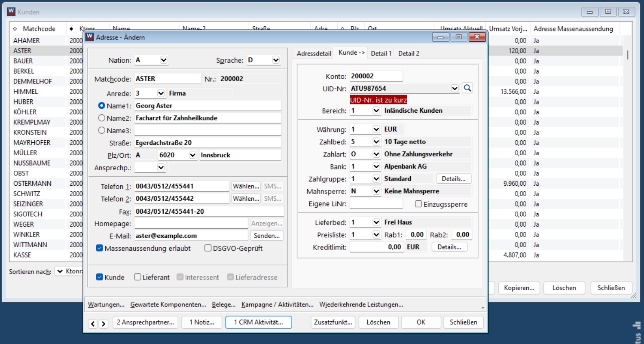
Task: Switch to the Adressdetail tab
Action: point(314,53)
